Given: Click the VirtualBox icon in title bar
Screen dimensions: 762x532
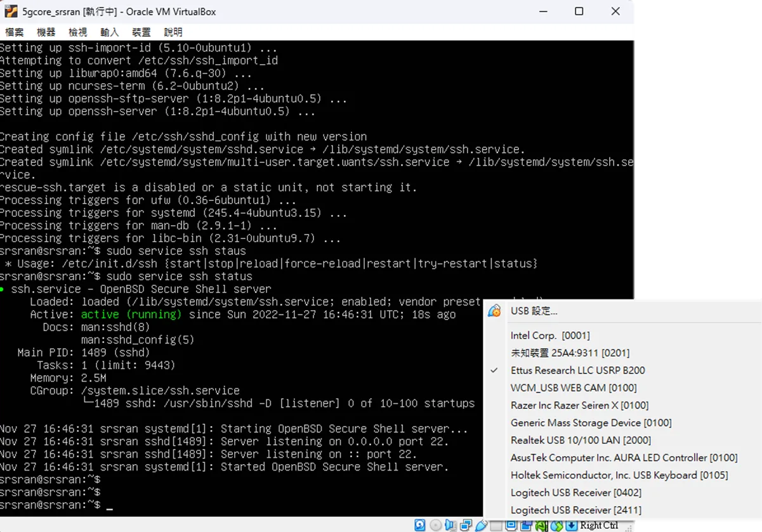Looking at the screenshot, I should click(11, 11).
